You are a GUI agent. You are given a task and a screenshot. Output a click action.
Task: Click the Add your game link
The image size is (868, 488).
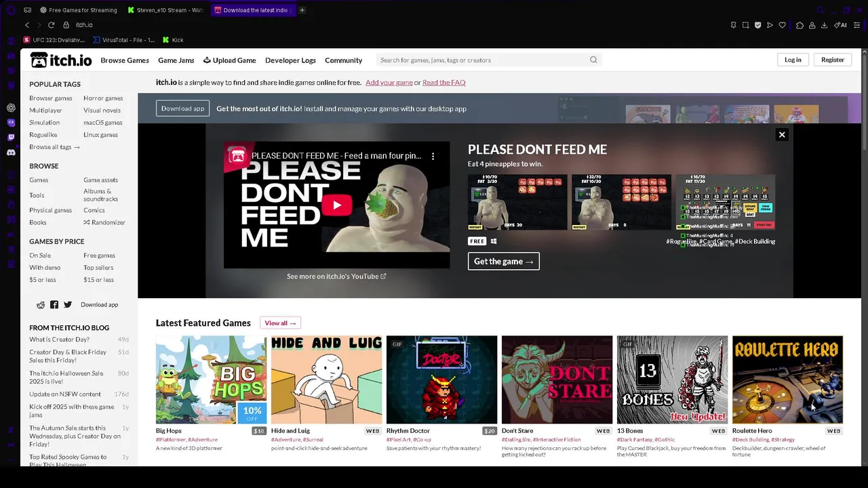(389, 83)
